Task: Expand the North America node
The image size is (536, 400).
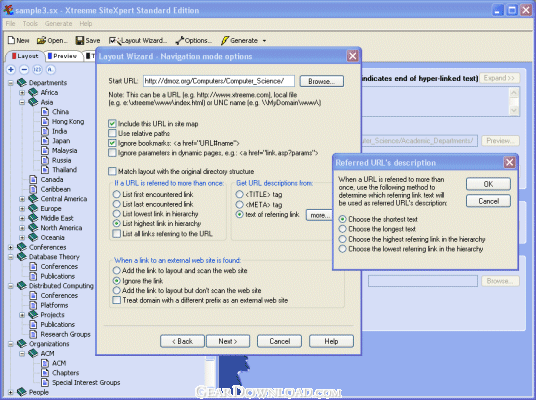Action: (22, 228)
